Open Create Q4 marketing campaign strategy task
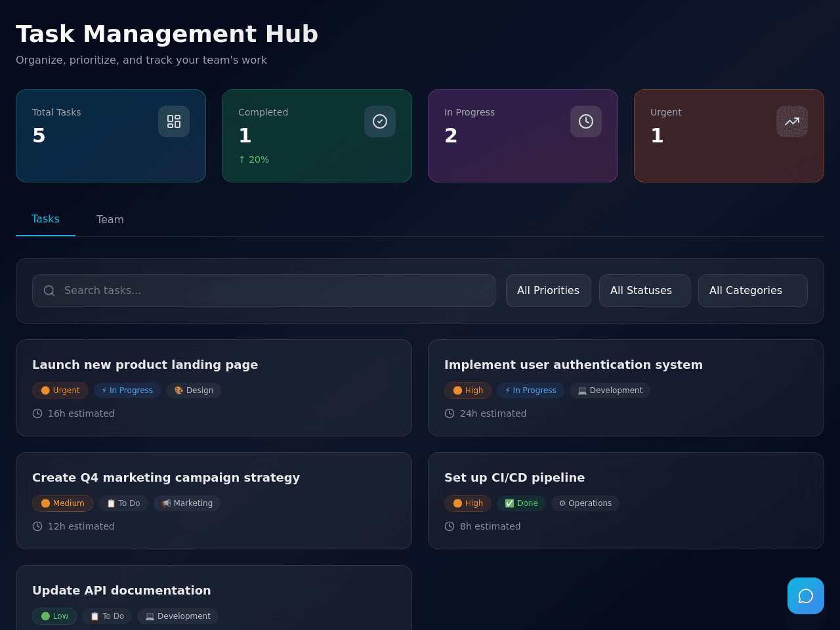Screen dimensions: 840x630 pyautogui.click(x=214, y=501)
